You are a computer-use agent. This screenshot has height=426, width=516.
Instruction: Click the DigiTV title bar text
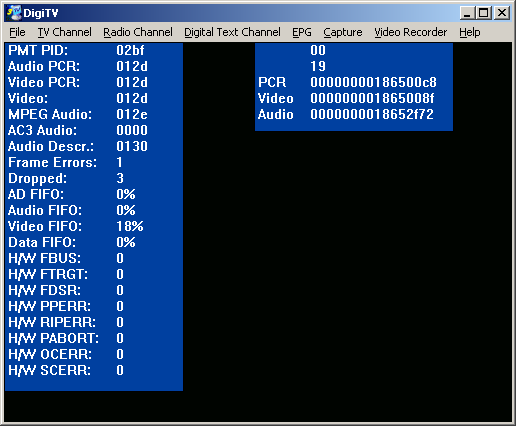point(41,13)
